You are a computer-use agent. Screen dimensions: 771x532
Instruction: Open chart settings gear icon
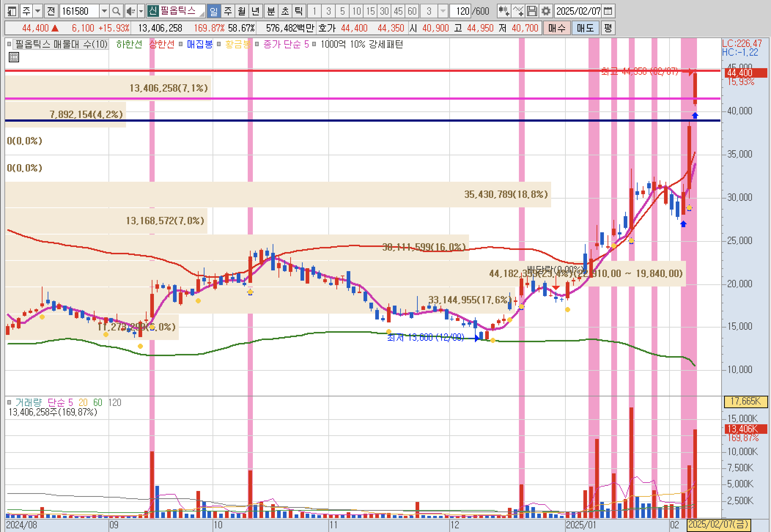[x=546, y=11]
